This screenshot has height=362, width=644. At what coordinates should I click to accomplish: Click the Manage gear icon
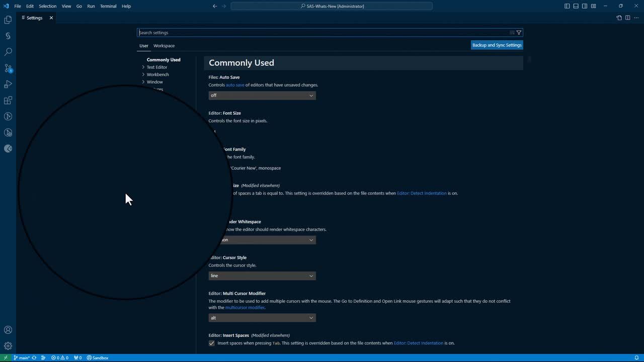[x=8, y=346]
